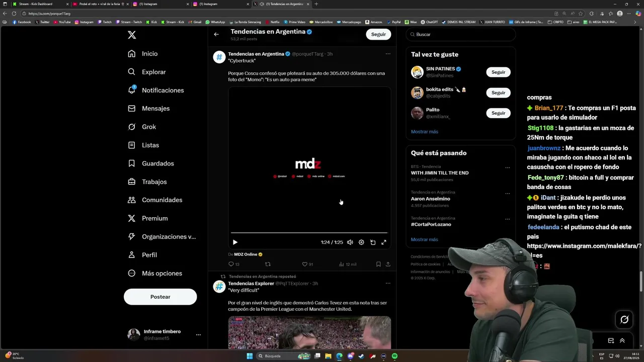Image resolution: width=644 pixels, height=362 pixels.
Task: Show more trends under Qué está pasando
Action: coord(425,239)
